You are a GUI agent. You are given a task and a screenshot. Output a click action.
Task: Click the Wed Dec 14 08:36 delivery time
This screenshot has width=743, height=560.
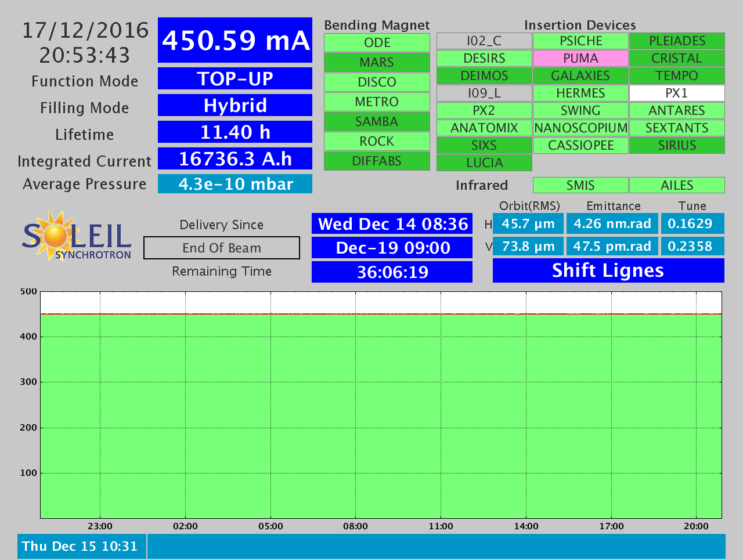click(392, 224)
